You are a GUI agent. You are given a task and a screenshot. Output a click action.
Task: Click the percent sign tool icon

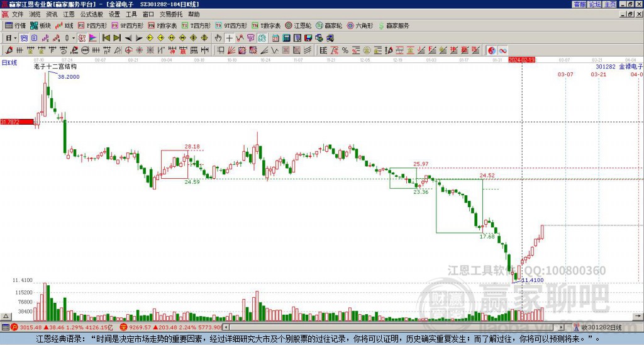pyautogui.click(x=345, y=50)
